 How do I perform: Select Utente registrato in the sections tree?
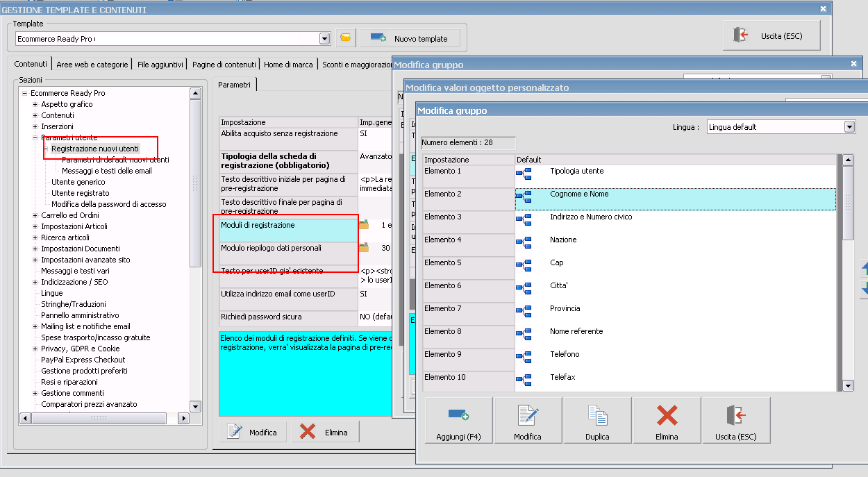pos(80,193)
